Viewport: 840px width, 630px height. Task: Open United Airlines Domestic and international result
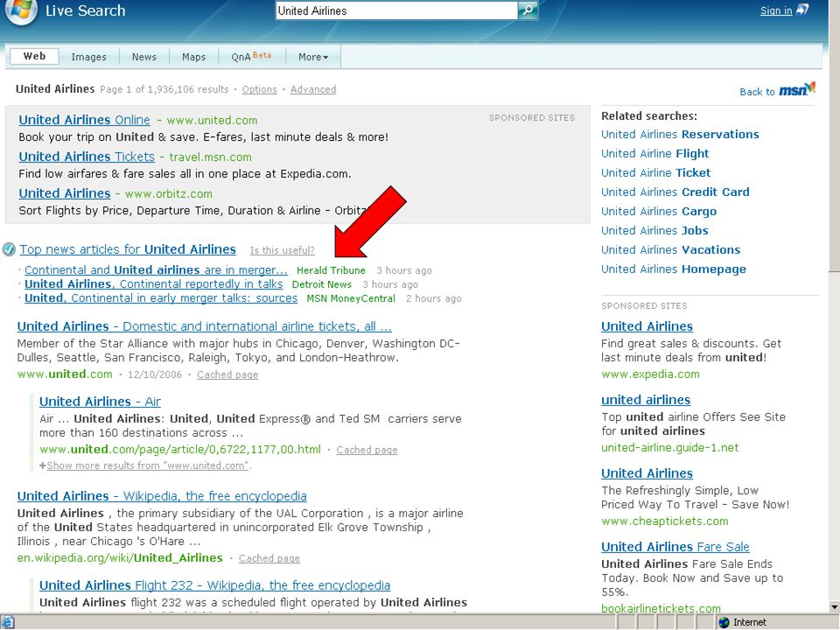coord(204,326)
